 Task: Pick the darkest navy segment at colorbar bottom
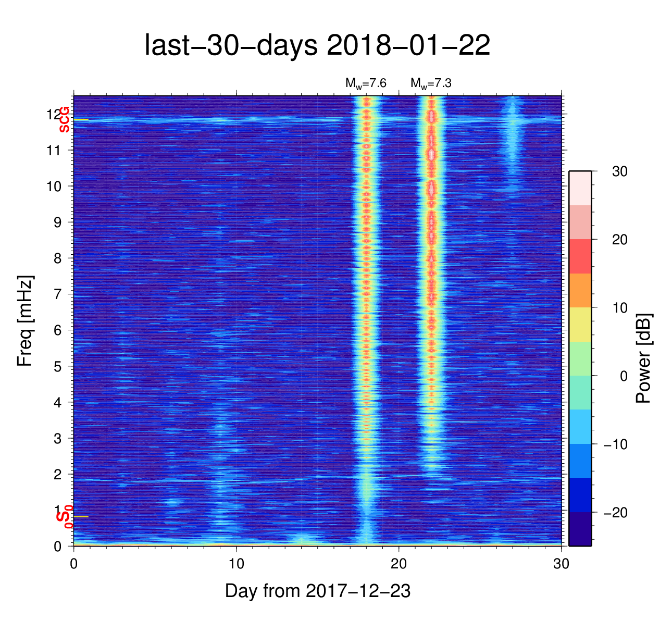click(x=580, y=529)
